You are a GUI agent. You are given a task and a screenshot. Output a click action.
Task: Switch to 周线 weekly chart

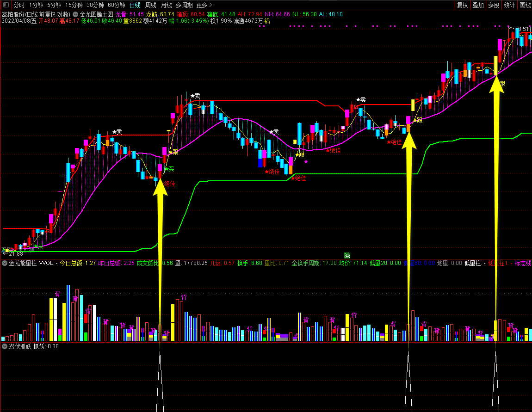[x=151, y=5]
